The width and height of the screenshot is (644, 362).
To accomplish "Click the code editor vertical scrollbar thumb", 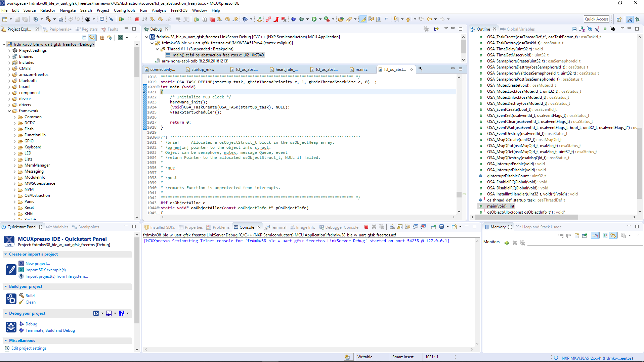I will point(459,194).
